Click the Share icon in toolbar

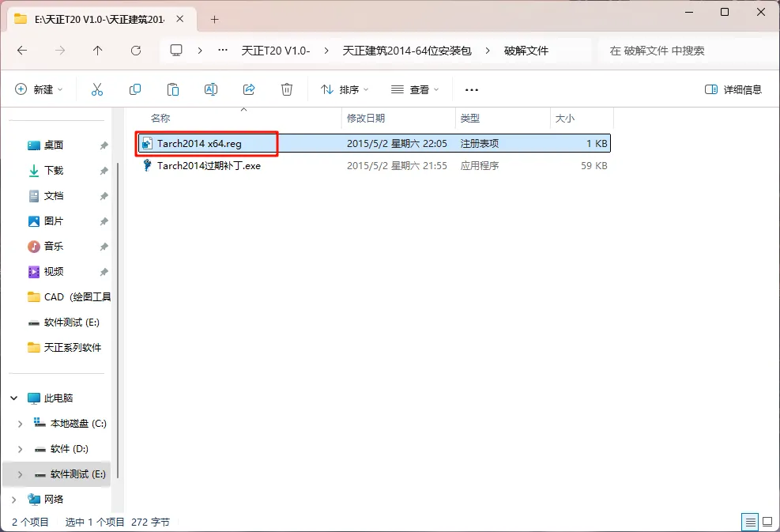click(249, 89)
